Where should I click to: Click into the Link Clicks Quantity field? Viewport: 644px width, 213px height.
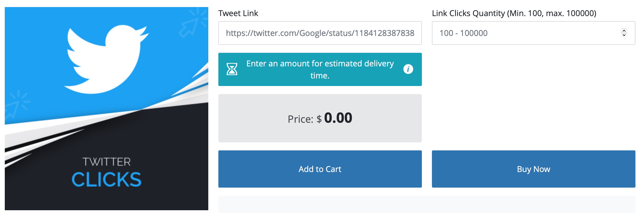[526, 33]
